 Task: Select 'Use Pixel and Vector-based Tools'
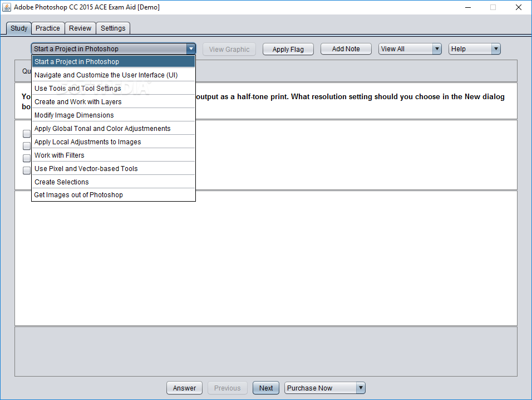coord(114,169)
